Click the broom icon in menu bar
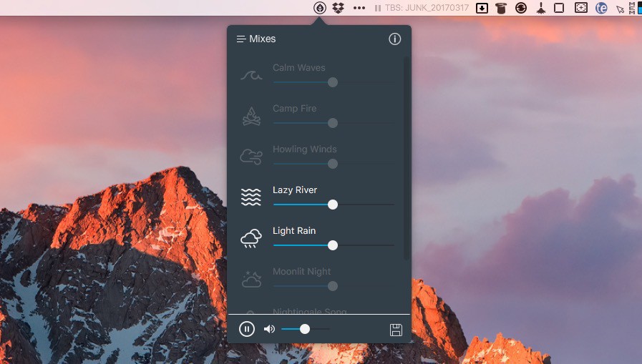The height and width of the screenshot is (364, 642). click(x=541, y=8)
